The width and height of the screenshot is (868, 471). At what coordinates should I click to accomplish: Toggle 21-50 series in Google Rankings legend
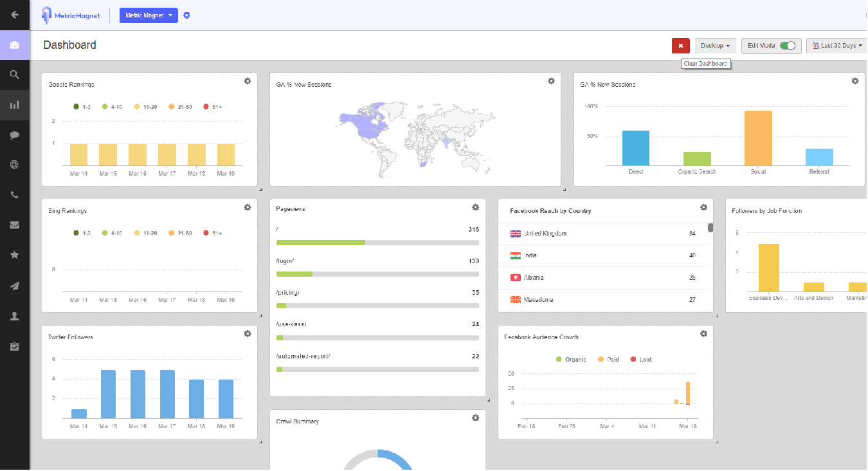180,106
